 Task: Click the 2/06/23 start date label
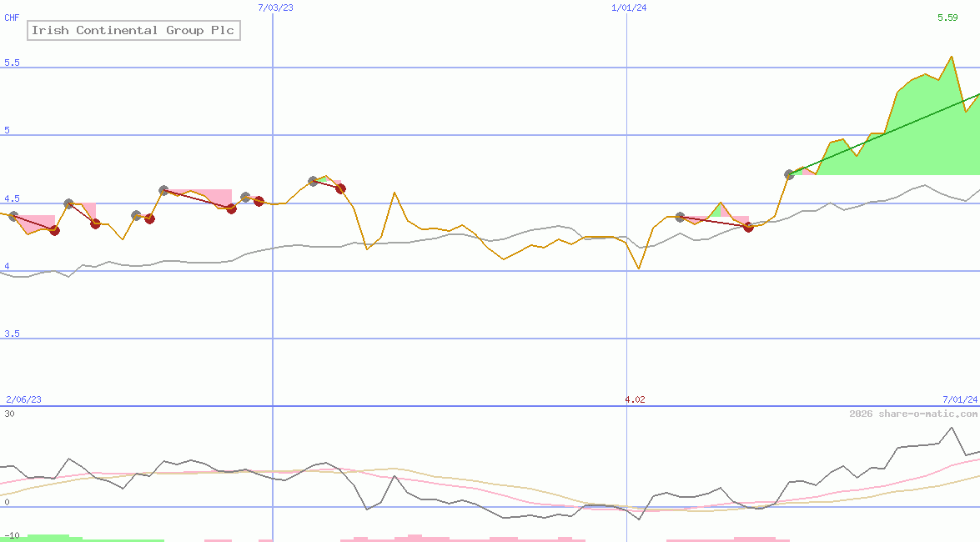22,399
